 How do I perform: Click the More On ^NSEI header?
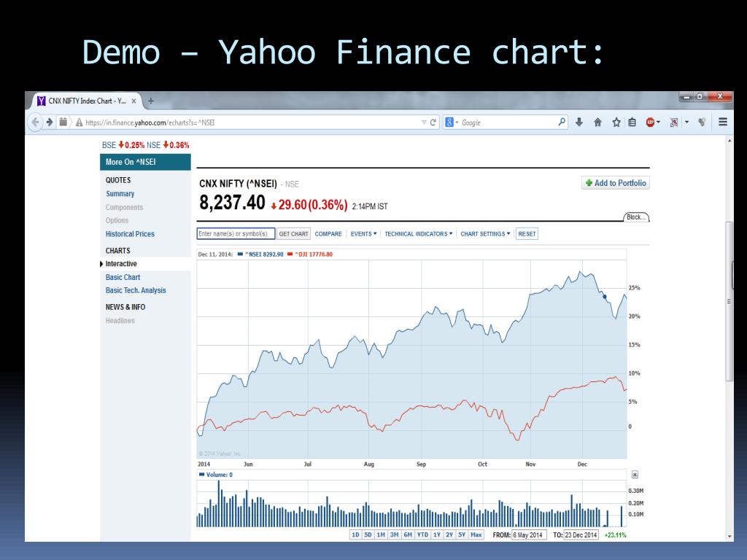tap(145, 162)
